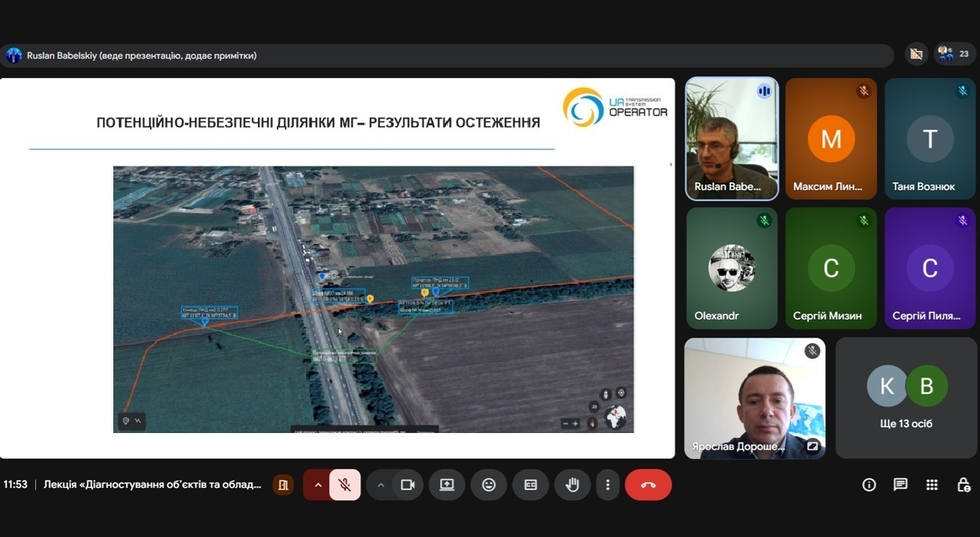The width and height of the screenshot is (980, 537).
Task: Click the UA Transmission System Operator logo
Action: pyautogui.click(x=615, y=107)
